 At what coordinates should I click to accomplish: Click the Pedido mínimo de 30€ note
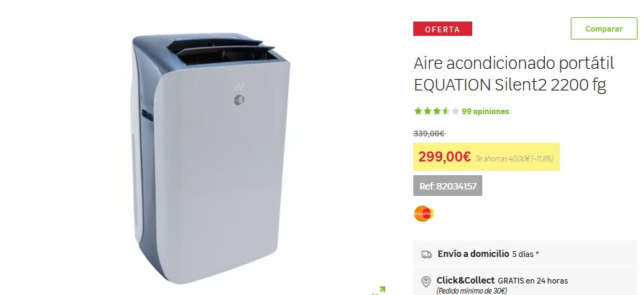[x=471, y=291]
